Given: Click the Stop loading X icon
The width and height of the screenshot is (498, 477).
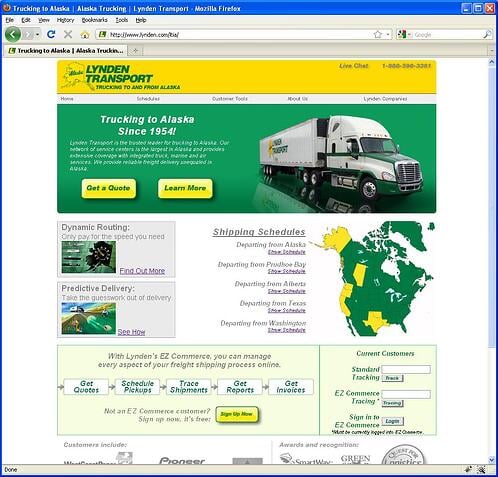Looking at the screenshot, I should click(x=68, y=34).
